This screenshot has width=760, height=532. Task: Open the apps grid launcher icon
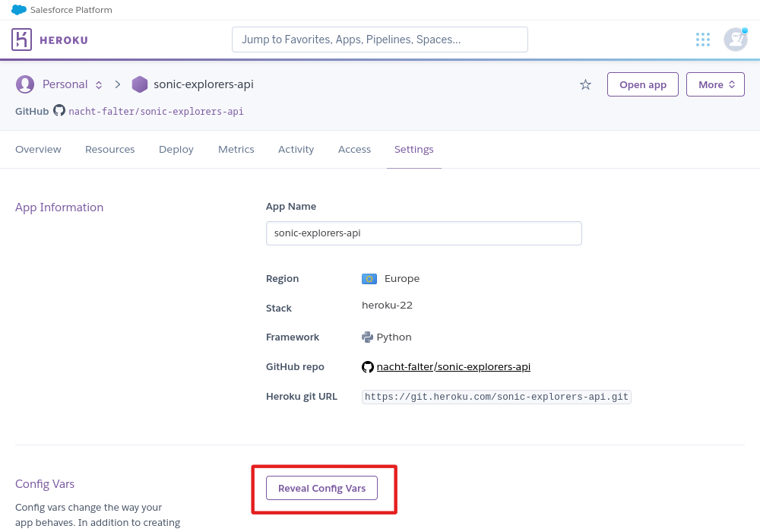(703, 40)
